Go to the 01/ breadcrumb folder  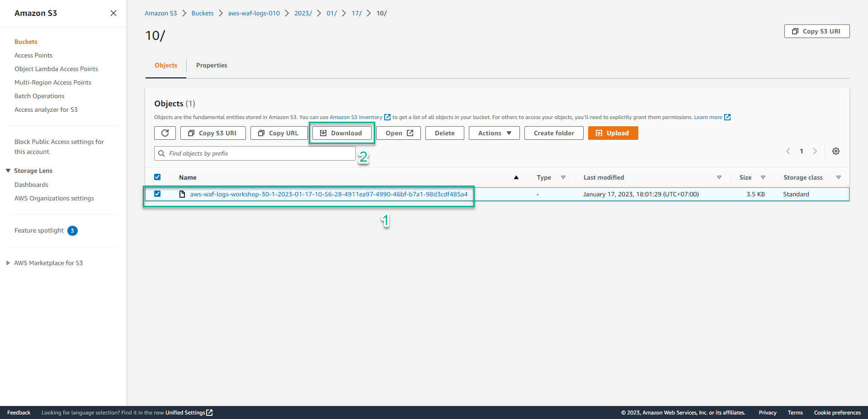click(331, 13)
